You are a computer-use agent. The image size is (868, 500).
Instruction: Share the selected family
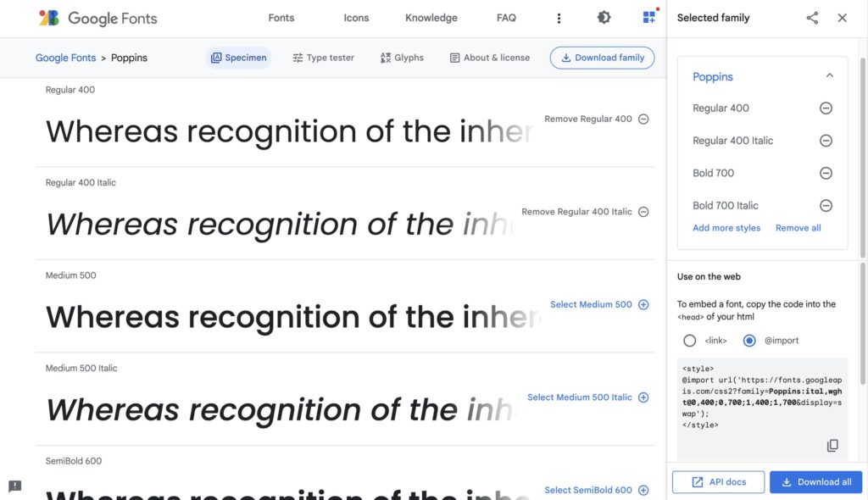[x=812, y=18]
